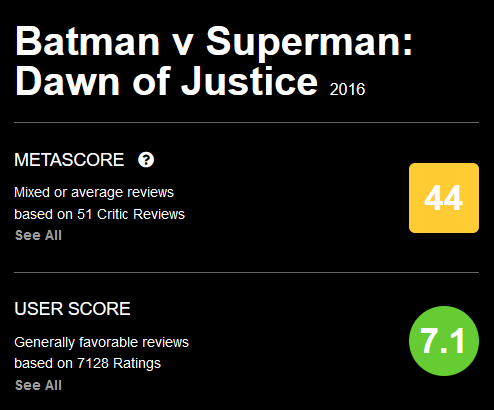Click the 'Mixed or average reviews' text
Screen dimensions: 494x410
[94, 192]
